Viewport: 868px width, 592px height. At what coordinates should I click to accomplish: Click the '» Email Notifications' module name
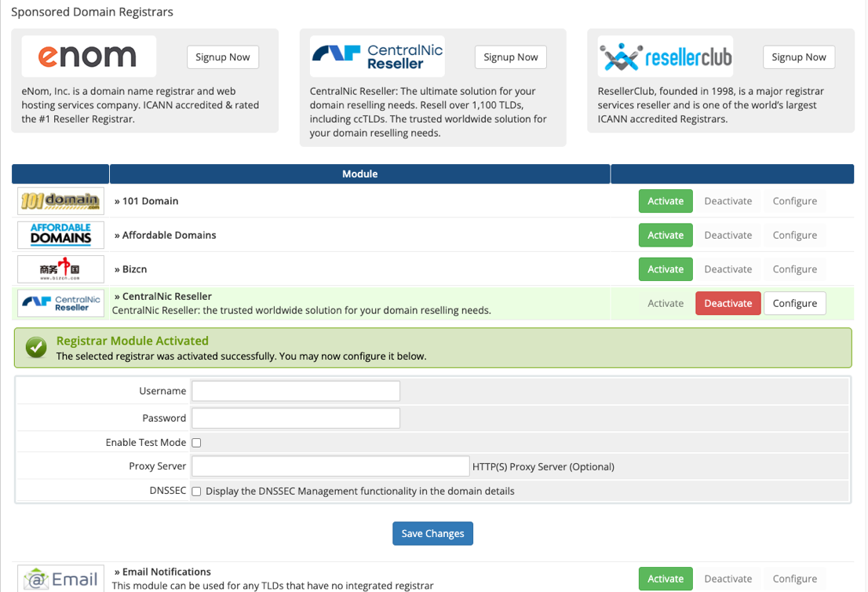pyautogui.click(x=162, y=572)
